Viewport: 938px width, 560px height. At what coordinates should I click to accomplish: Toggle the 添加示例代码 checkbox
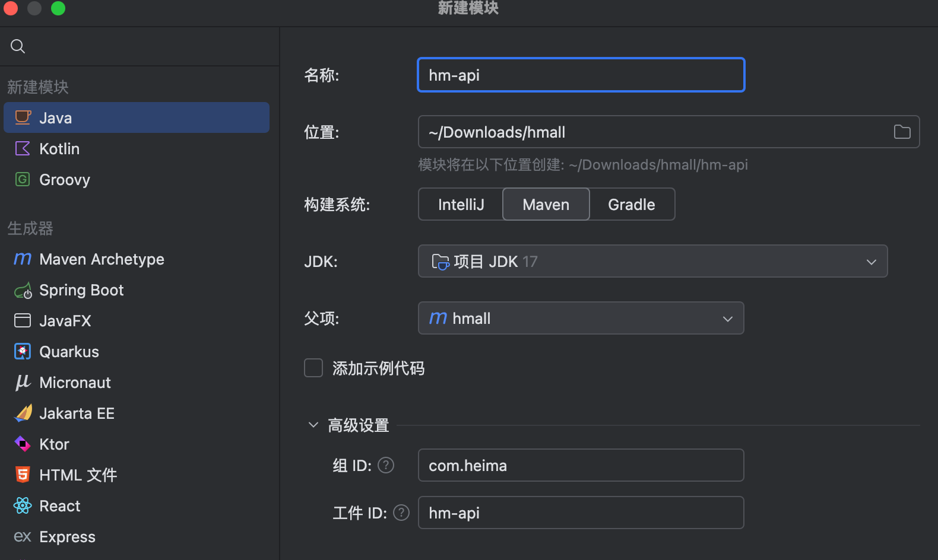(313, 368)
